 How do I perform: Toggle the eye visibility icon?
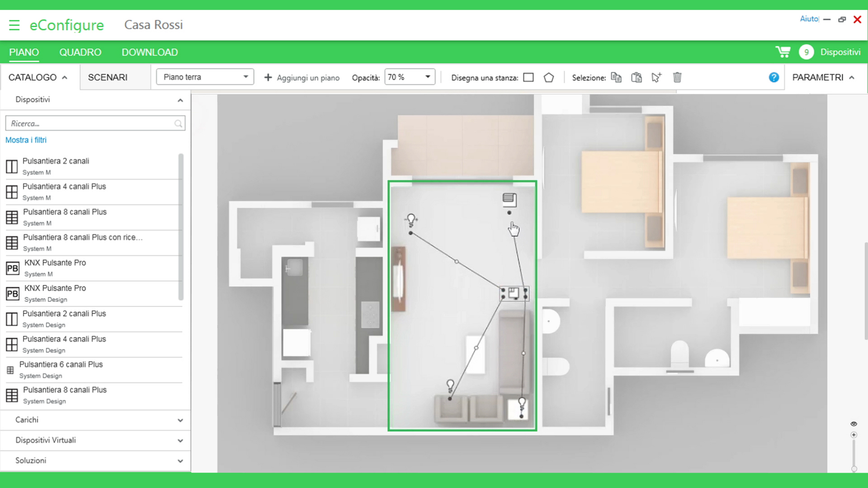(854, 424)
